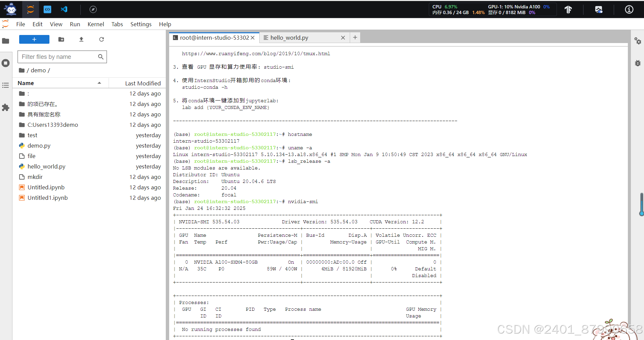
Task: Select the Untitled1.ipynb notebook
Action: 89,198
